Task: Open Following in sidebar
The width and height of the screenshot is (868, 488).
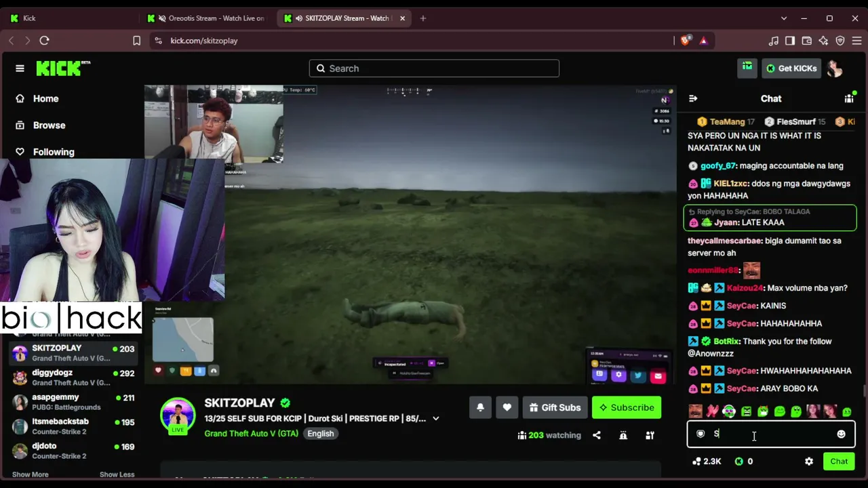Action: tap(54, 152)
